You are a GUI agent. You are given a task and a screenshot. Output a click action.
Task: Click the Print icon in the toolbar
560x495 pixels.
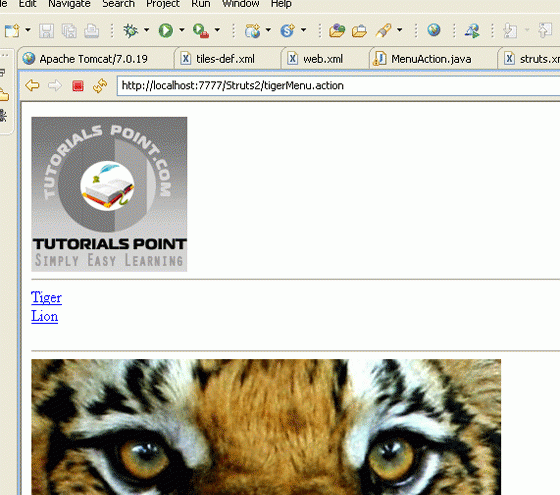(91, 31)
